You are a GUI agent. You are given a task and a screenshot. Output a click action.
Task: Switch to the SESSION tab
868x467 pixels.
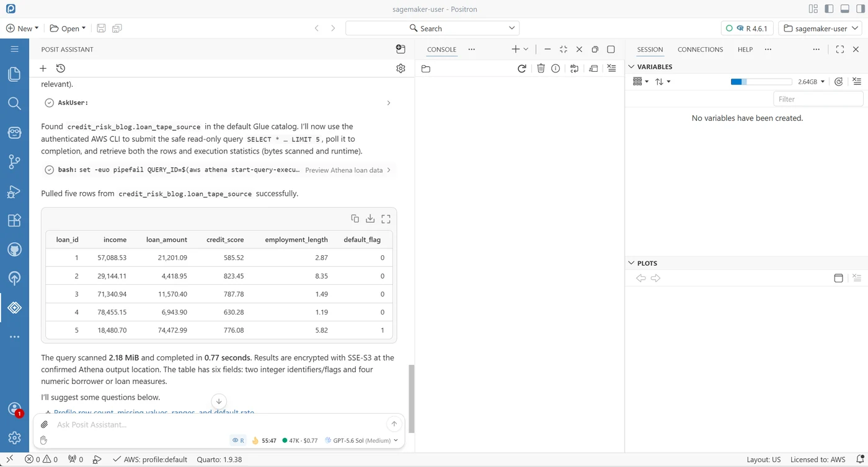650,50
